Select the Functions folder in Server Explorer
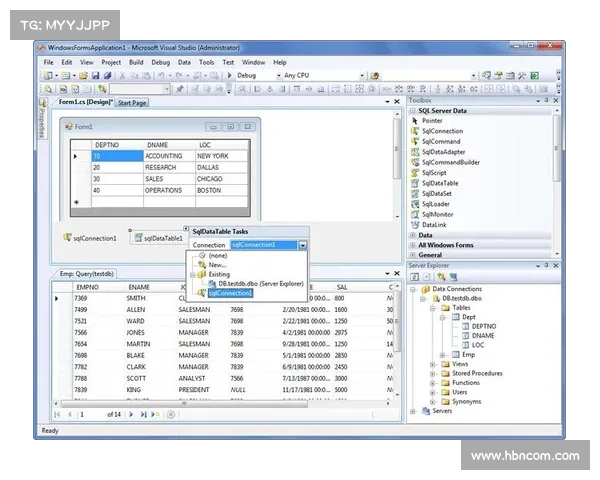The image size is (600, 480). (466, 383)
